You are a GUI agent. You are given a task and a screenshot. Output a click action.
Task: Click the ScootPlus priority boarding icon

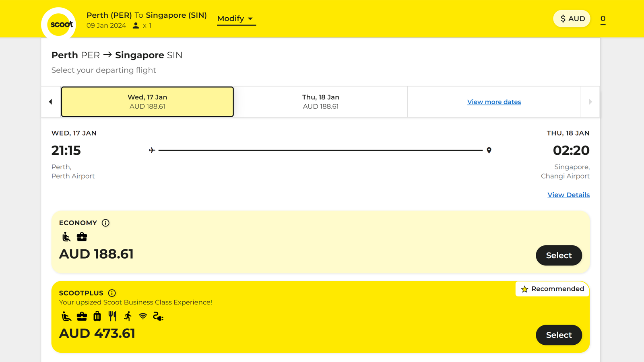coord(128,317)
